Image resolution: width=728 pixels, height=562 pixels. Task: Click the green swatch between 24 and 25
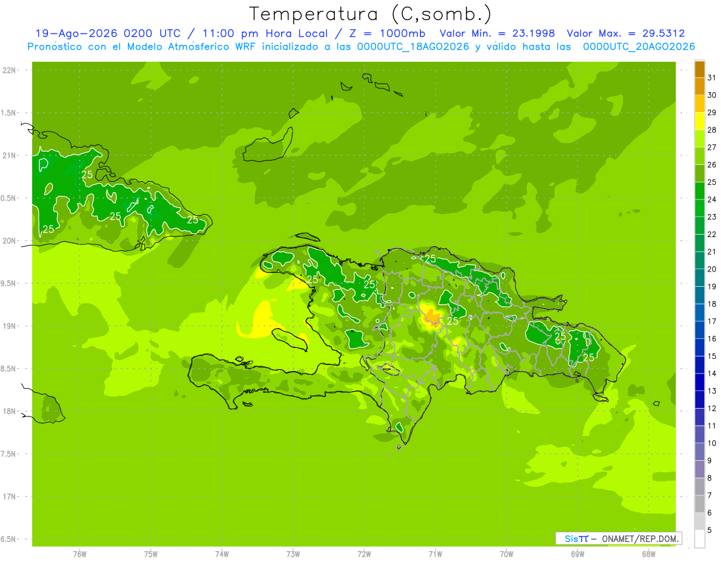point(699,191)
